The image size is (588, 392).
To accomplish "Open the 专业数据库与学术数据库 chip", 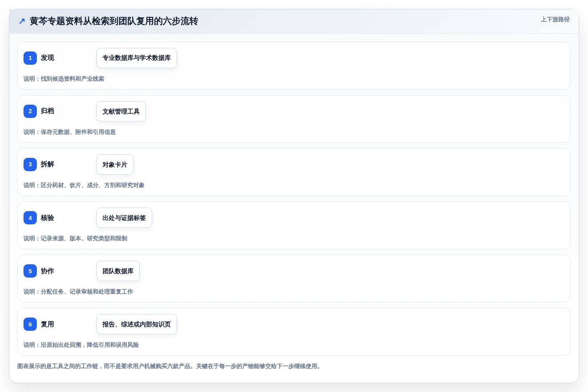I will tap(137, 58).
